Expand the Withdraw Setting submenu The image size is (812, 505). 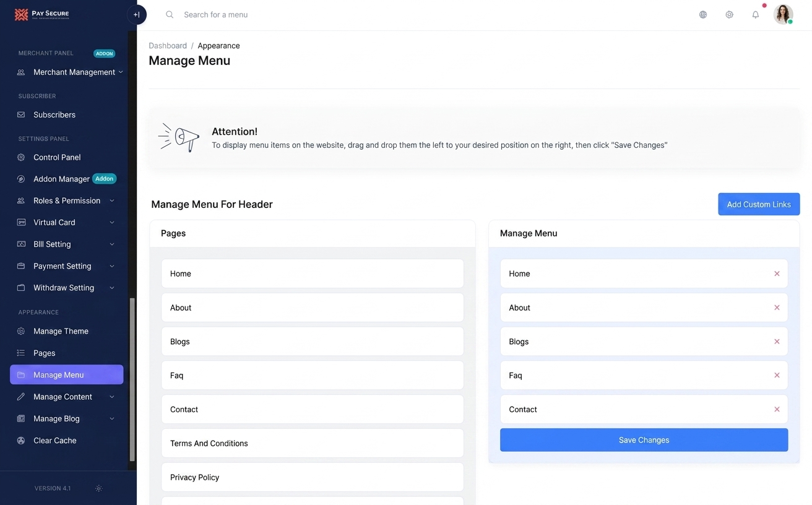click(112, 288)
